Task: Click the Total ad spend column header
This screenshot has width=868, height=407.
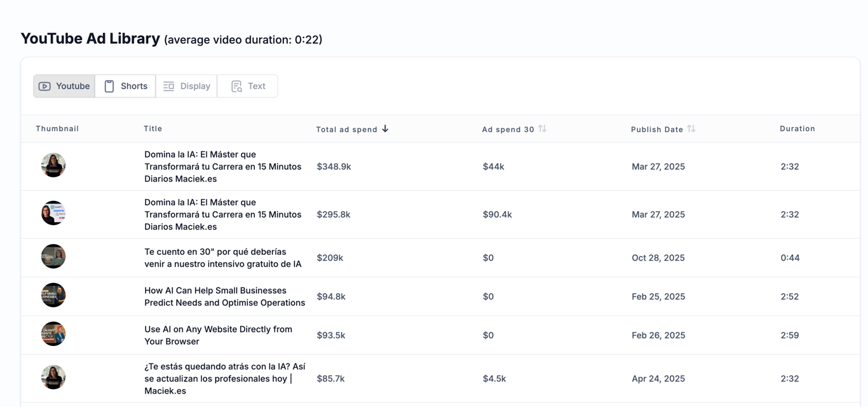Action: tap(346, 129)
